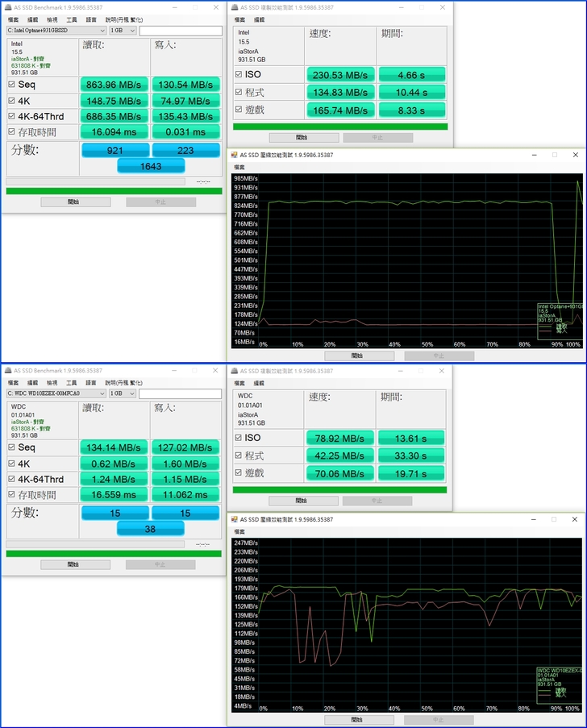587x728 pixels.
Task: Click the green progress bar in the Intel copy benchmark window
Action: 339,127
